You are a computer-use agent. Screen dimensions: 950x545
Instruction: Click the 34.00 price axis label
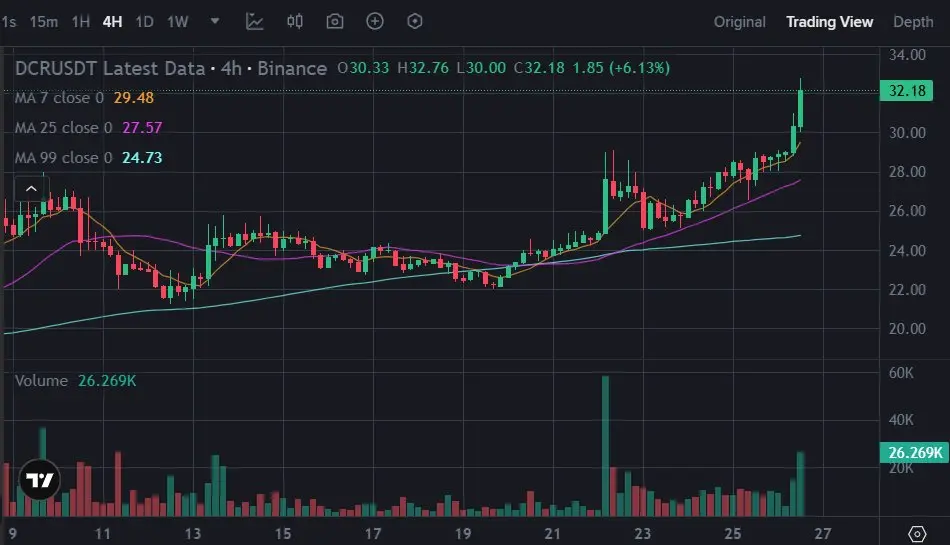pos(907,55)
